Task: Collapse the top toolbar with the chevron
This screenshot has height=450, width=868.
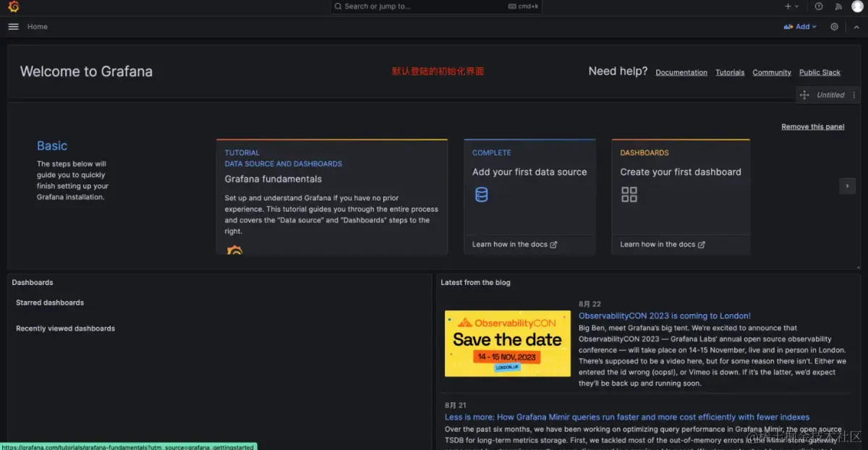Action: pos(856,27)
